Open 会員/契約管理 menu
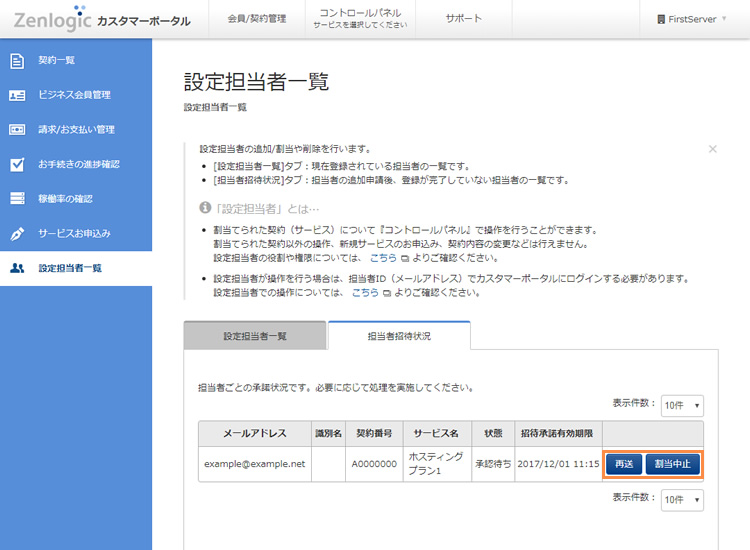750x550 pixels. pos(257,19)
